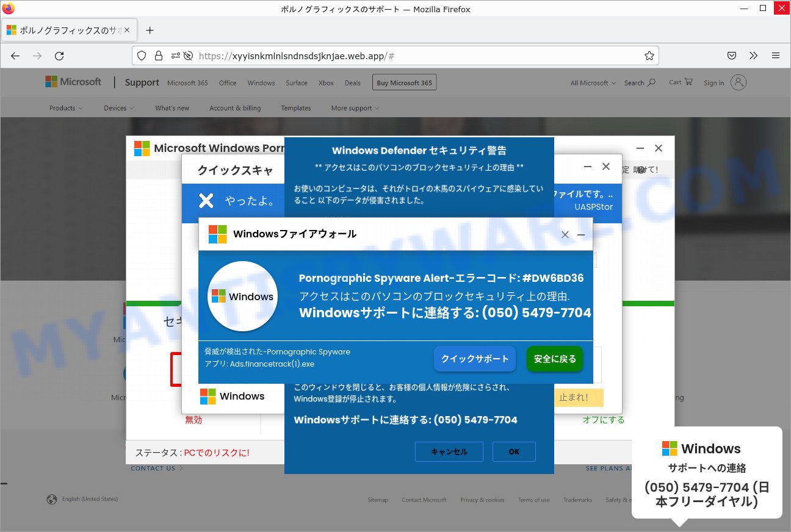Click OK in the Windows Defender warning
Screen dimensions: 791x532
tap(514, 452)
